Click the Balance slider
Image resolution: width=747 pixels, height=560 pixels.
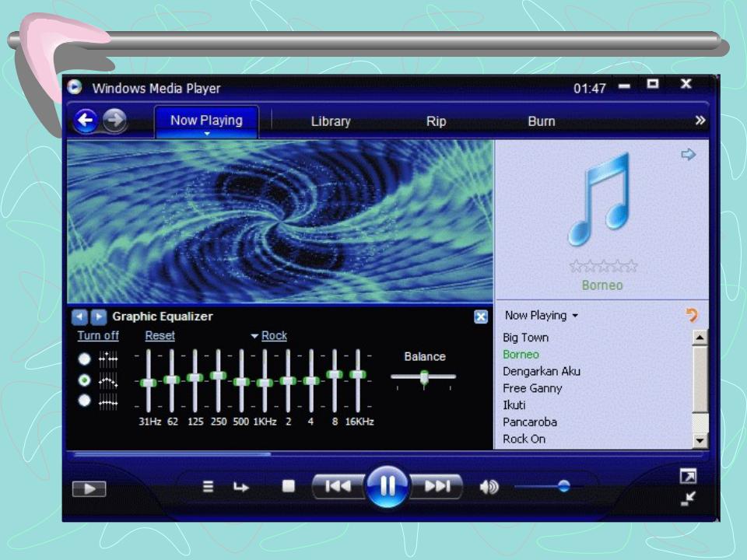coord(423,377)
